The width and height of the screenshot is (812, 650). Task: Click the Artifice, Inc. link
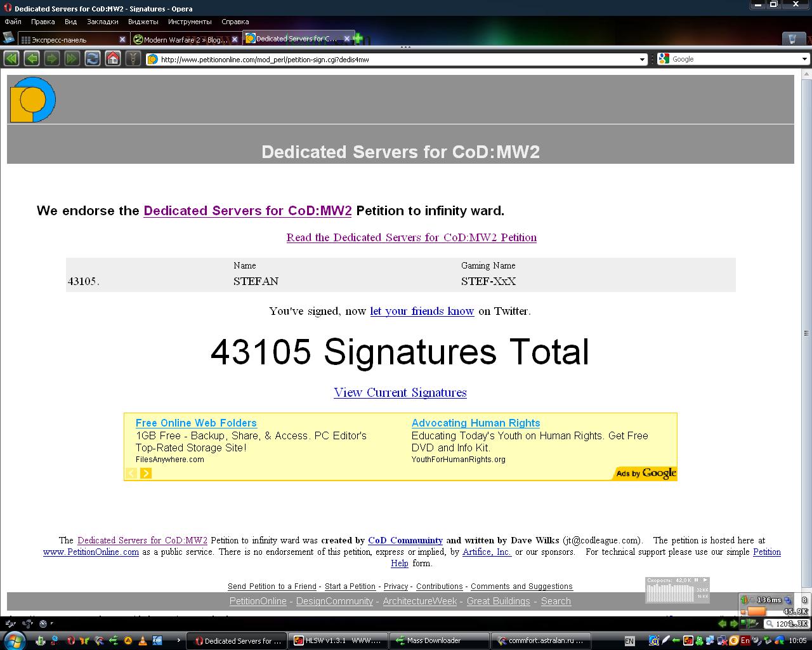coord(487,552)
